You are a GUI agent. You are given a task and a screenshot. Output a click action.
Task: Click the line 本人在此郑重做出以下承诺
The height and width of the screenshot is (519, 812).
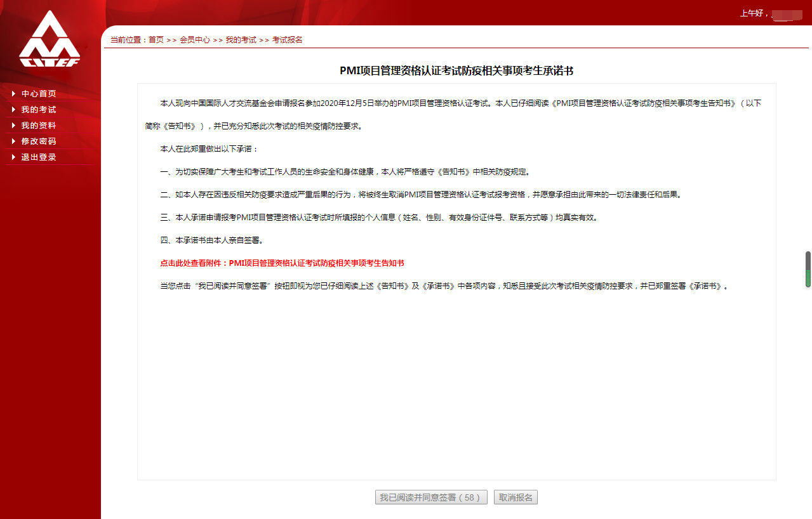point(210,148)
